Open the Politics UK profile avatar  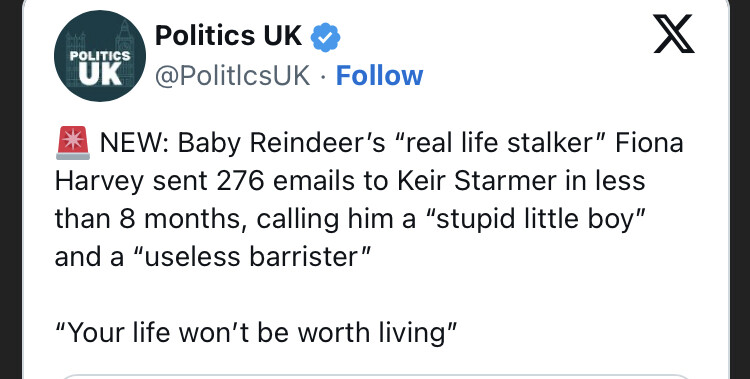(x=100, y=56)
